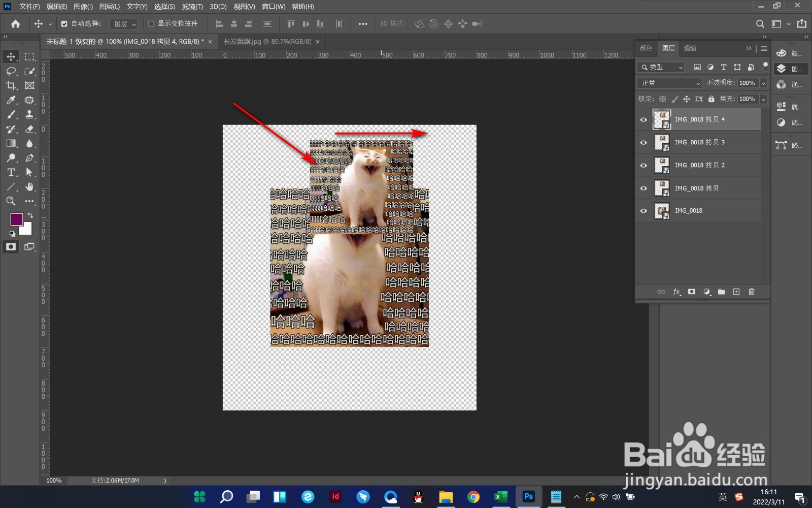The height and width of the screenshot is (508, 812).
Task: Select the Lasso tool
Action: tap(11, 71)
